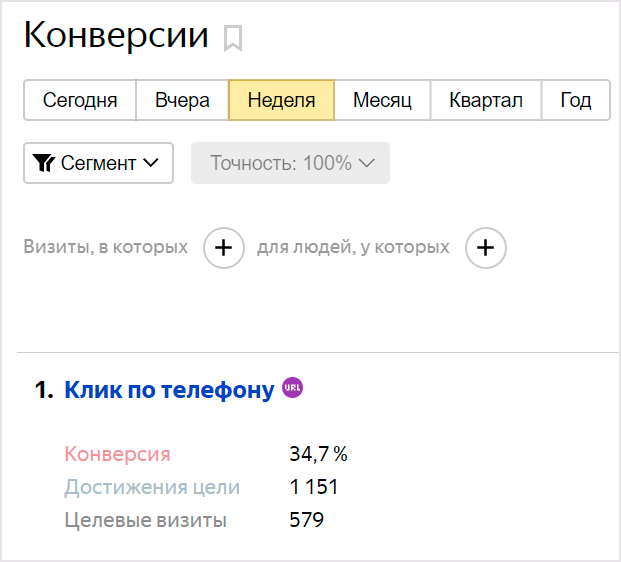Switch period to Сегодня
This screenshot has width=621, height=562.
(80, 100)
